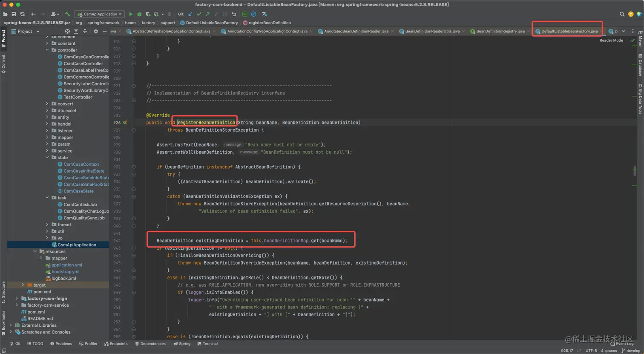This screenshot has height=354, width=644.
Task: Click the Git push arrow icon
Action: click(207, 14)
